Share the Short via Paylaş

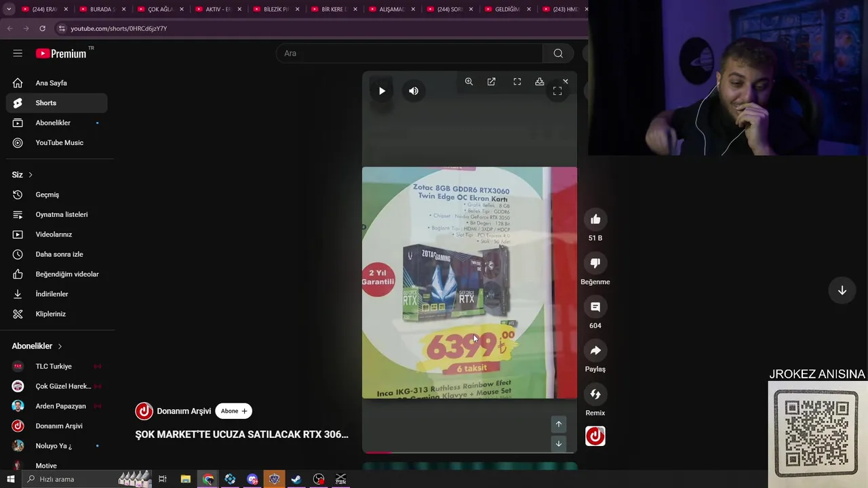tap(595, 350)
